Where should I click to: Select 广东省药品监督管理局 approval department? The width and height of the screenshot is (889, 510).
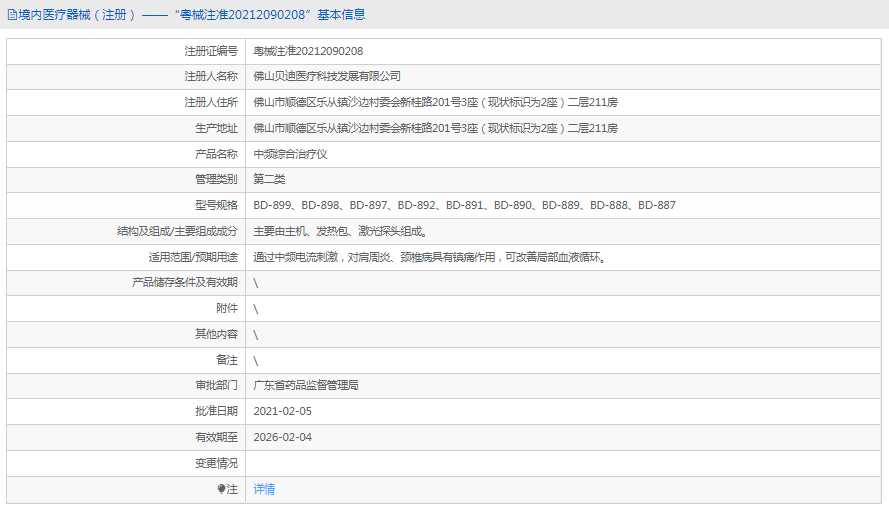coord(306,385)
